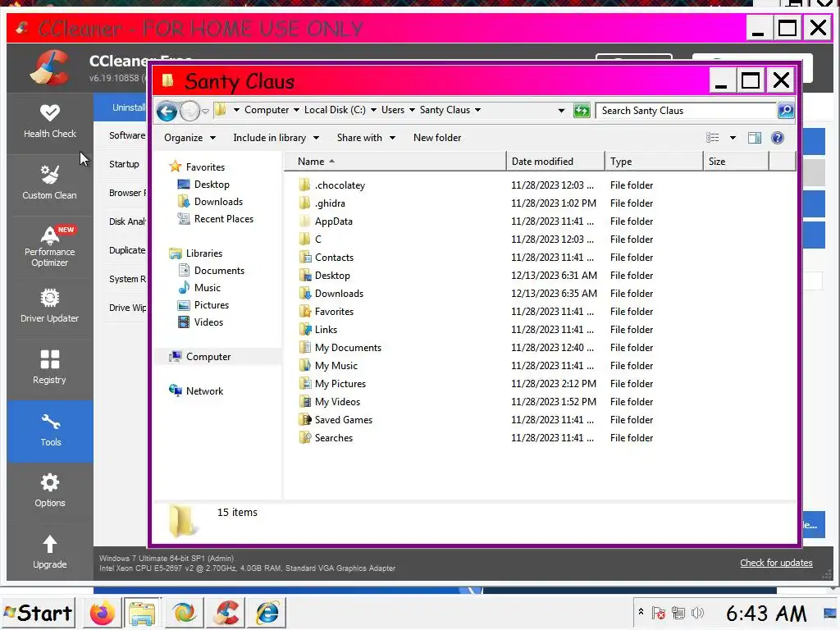Show the preview pane icon
This screenshot has height=630, width=840.
coord(755,138)
